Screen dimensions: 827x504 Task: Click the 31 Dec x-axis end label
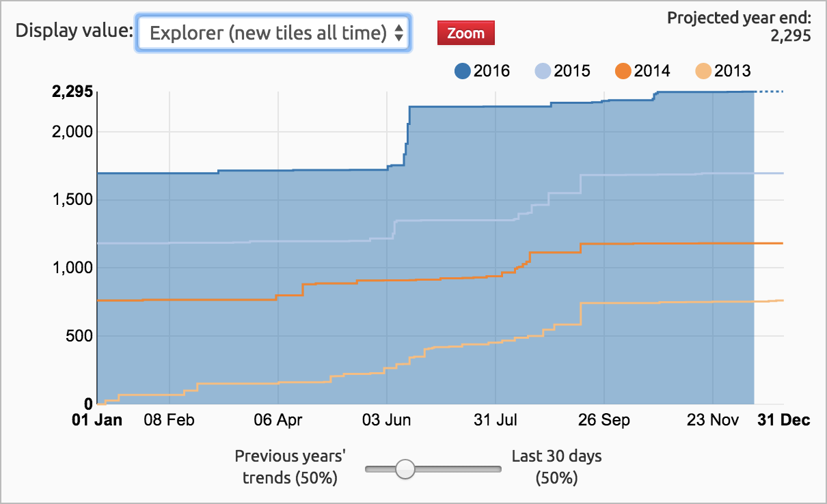783,420
